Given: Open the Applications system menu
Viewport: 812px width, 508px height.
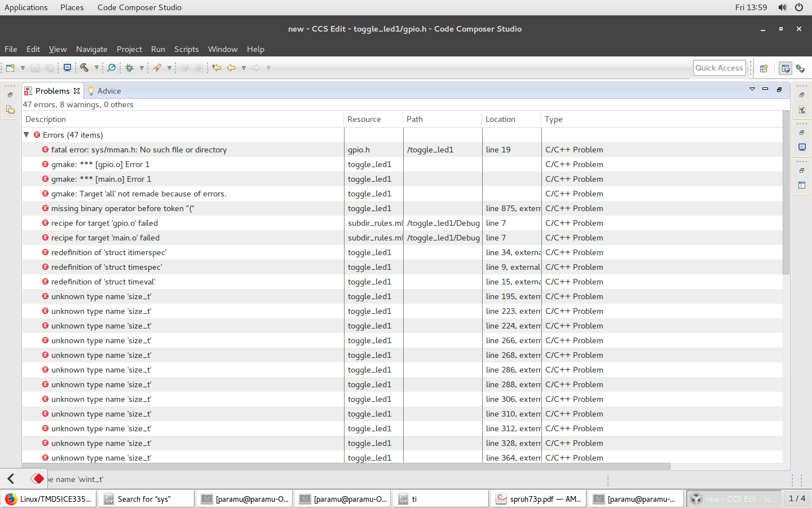Looking at the screenshot, I should [x=26, y=7].
